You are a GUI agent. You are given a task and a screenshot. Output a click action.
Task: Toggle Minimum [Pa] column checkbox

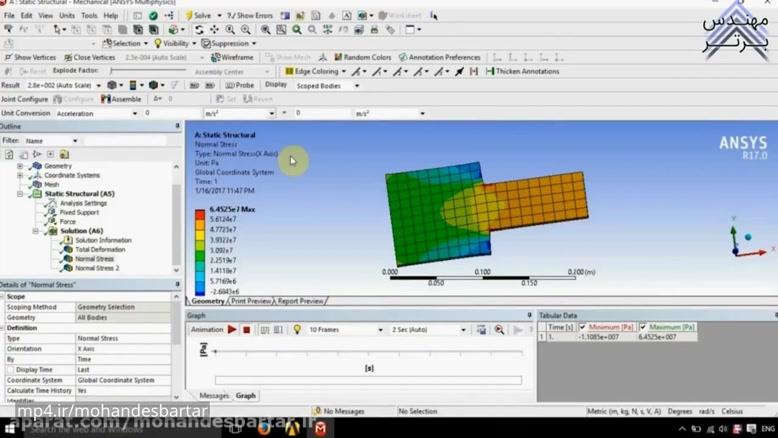coord(583,327)
